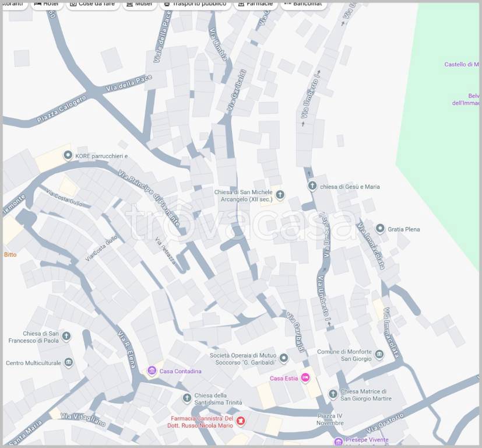Click the Gratia Plena text label

point(404,229)
